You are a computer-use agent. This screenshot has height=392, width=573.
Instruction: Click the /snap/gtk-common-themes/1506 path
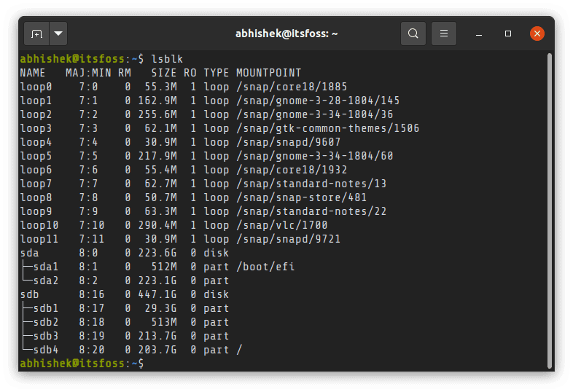[327, 128]
